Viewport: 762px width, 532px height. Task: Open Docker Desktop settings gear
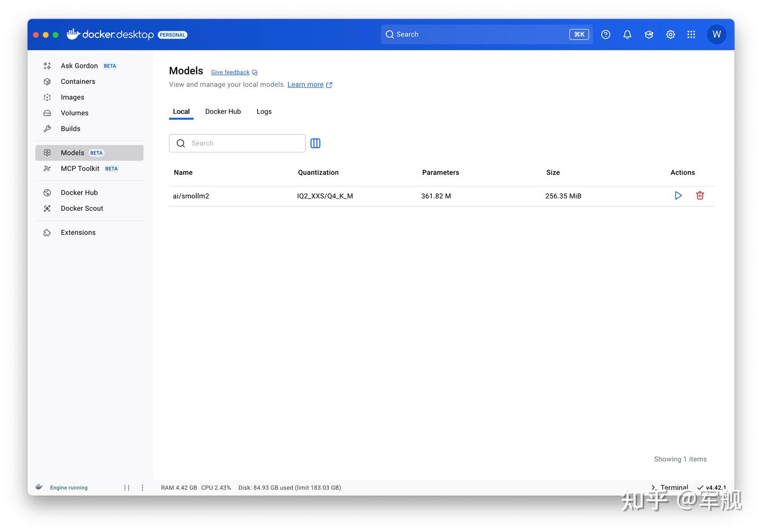pyautogui.click(x=670, y=34)
